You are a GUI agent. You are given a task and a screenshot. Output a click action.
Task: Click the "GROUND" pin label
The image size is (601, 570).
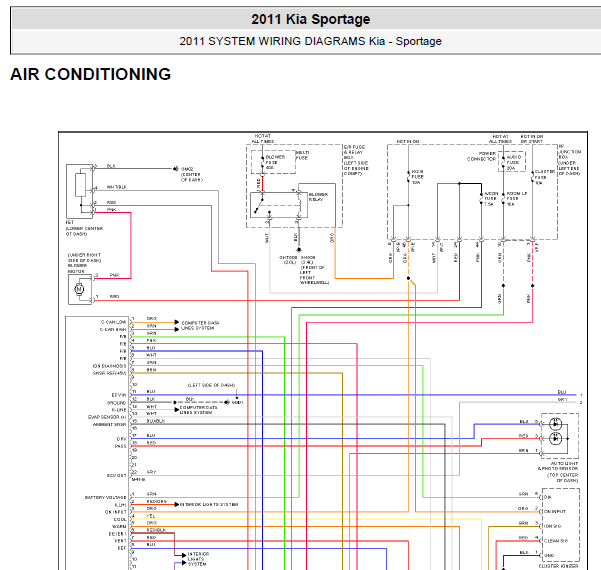[117, 403]
